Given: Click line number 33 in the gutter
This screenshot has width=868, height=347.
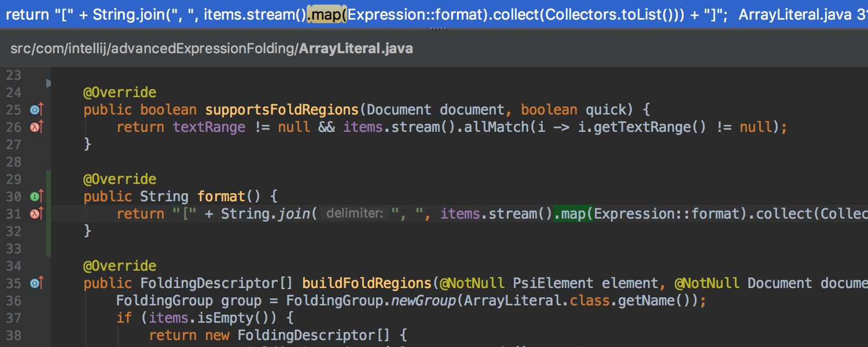Looking at the screenshot, I should point(13,249).
